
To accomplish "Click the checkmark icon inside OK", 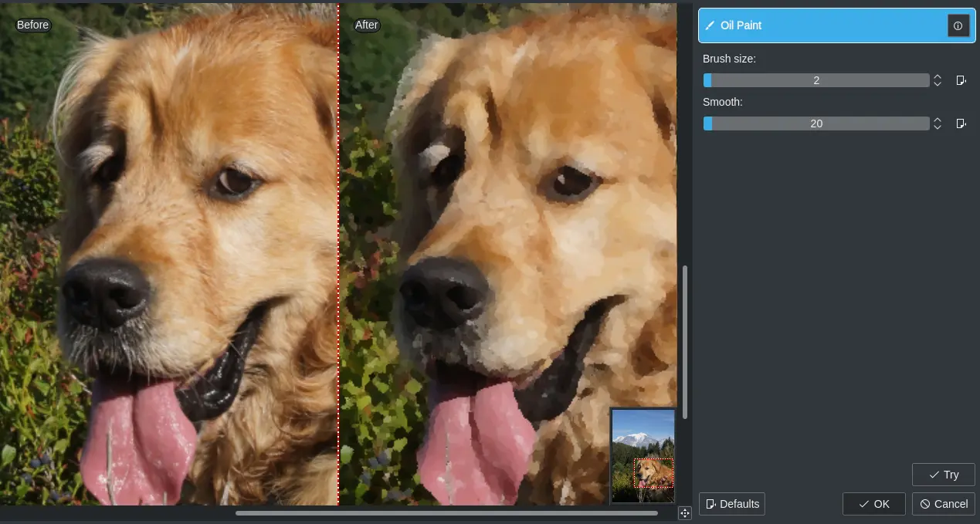I will pos(863,503).
